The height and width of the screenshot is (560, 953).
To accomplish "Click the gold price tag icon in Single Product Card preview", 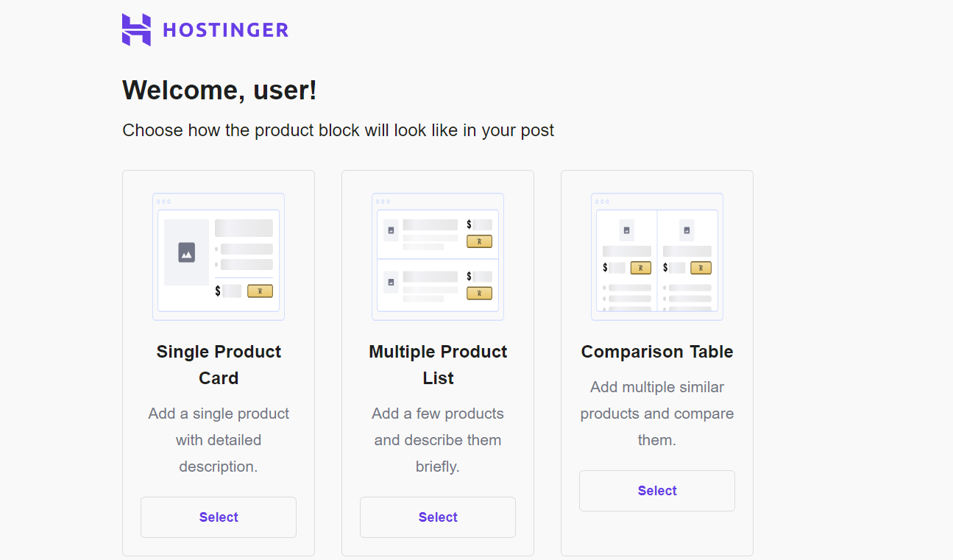I will tap(260, 291).
